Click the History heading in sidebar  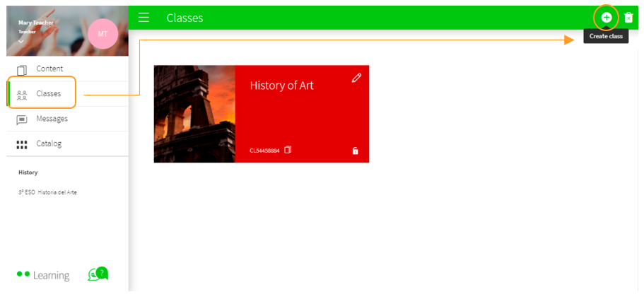click(x=28, y=172)
